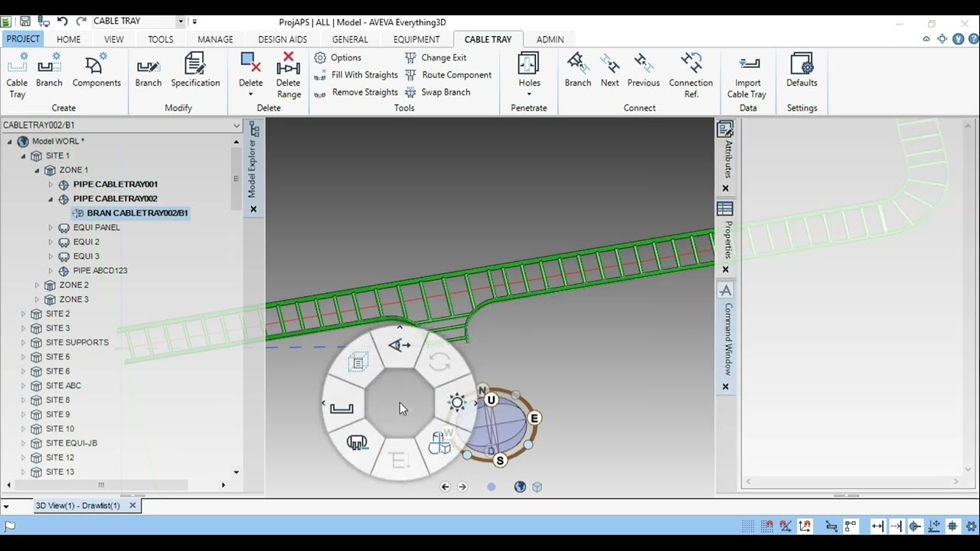Toggle grid snap magnet icon

tap(767, 526)
